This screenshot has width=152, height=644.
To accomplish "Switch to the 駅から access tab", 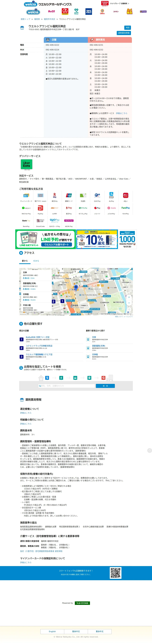I will (25, 261).
